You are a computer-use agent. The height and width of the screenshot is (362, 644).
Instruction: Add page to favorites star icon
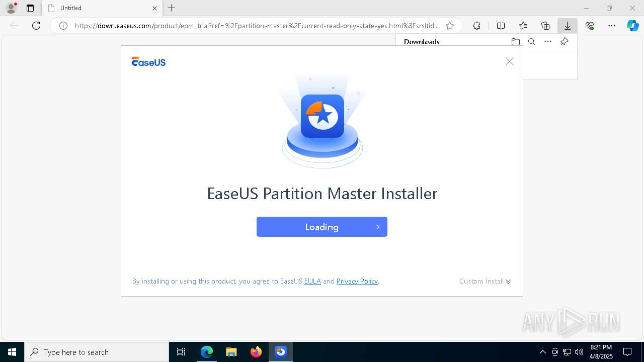click(450, 26)
